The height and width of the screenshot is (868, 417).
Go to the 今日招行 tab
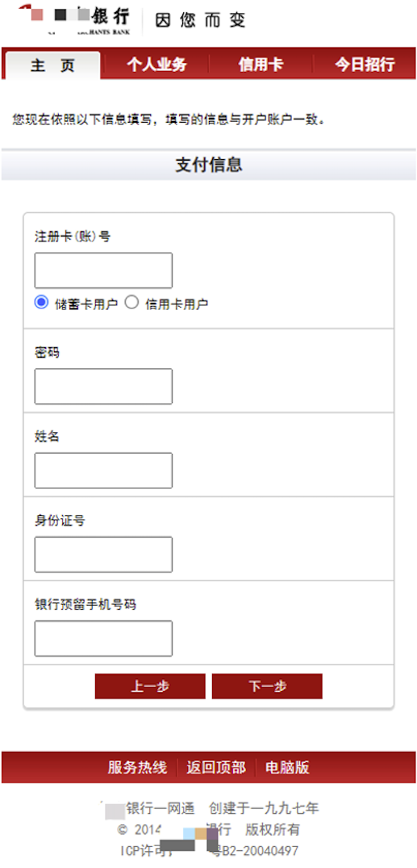pos(365,65)
